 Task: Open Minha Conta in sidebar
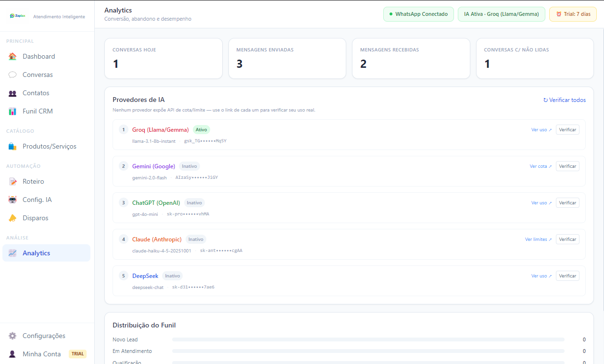click(x=42, y=354)
